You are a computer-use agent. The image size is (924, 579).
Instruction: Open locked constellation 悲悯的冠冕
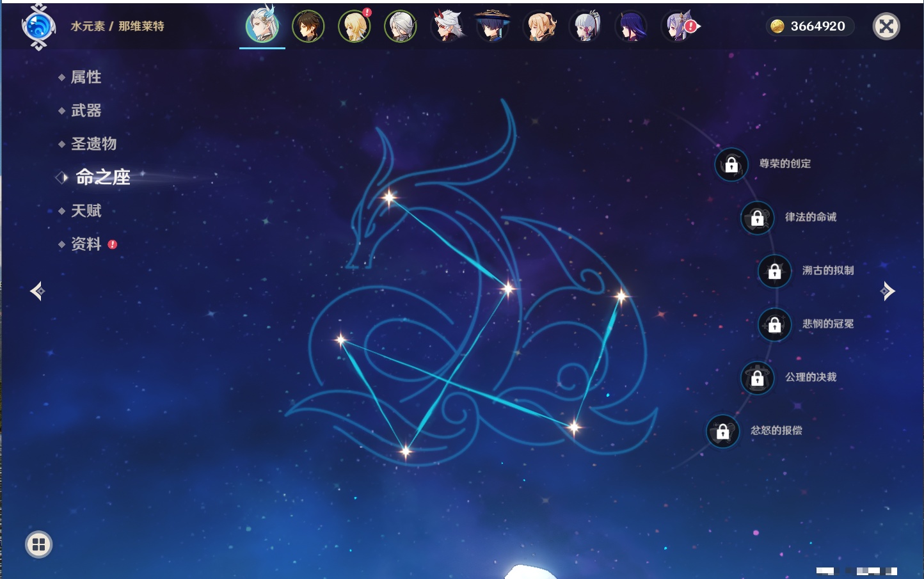point(775,324)
